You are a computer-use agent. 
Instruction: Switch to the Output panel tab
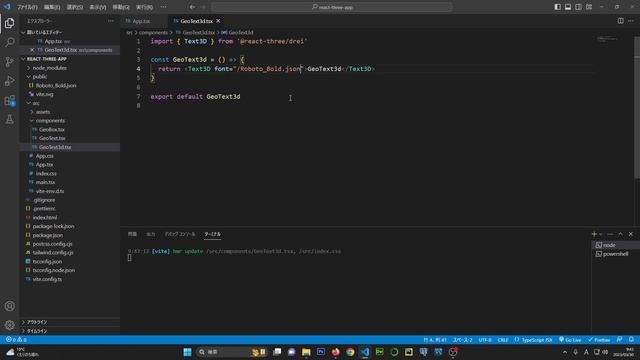151,234
